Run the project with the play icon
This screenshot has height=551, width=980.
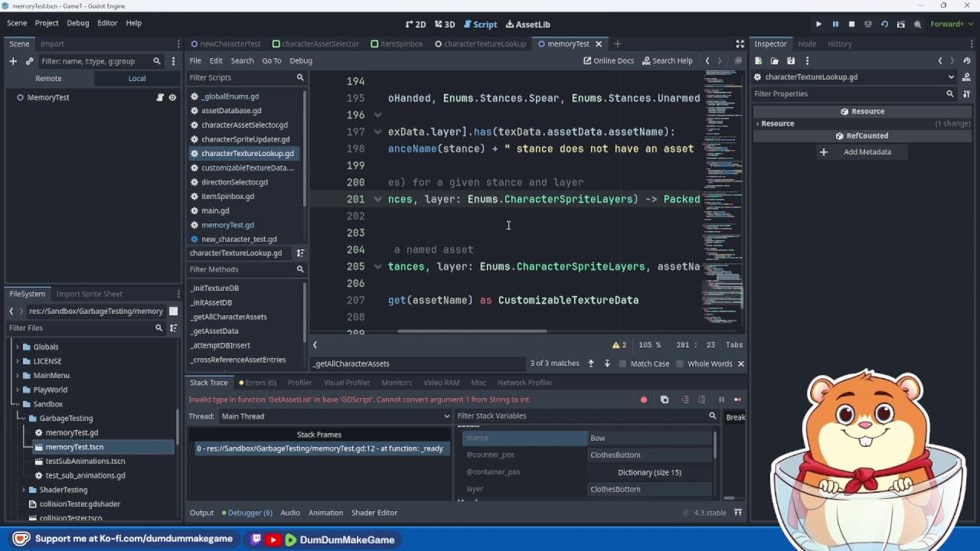(818, 24)
